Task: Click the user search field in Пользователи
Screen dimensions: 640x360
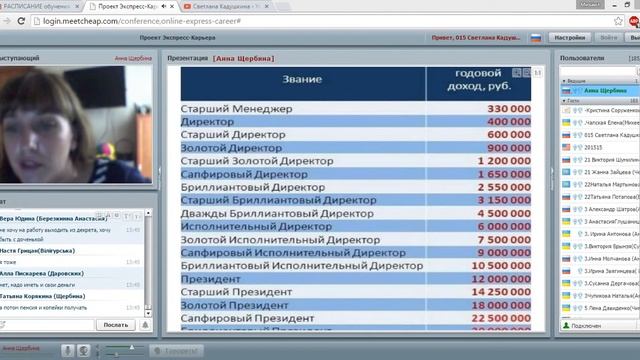Action: 599,71
